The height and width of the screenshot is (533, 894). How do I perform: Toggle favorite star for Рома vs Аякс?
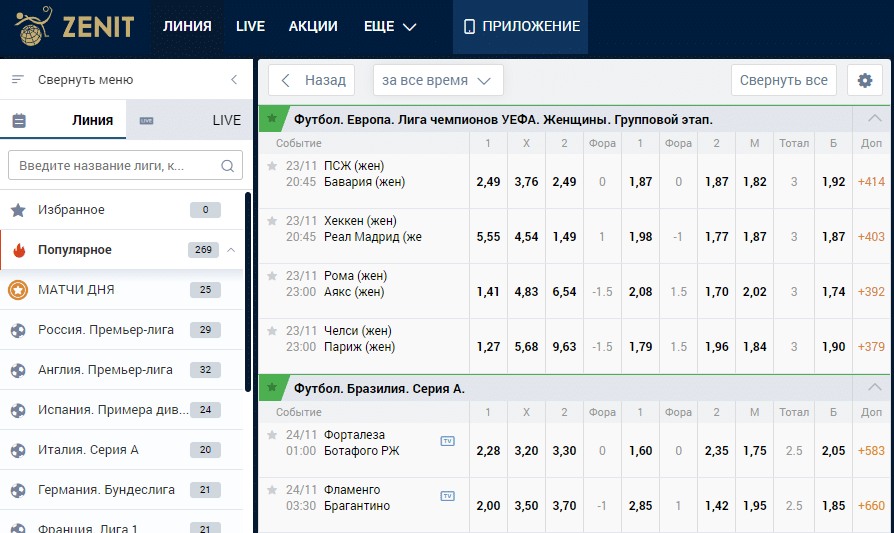click(271, 276)
